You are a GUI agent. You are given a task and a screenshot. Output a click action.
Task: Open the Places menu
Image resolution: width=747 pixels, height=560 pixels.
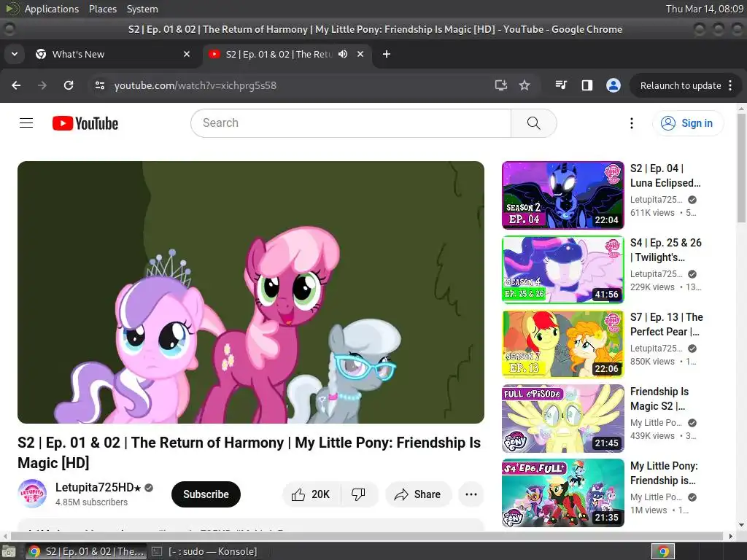click(102, 9)
